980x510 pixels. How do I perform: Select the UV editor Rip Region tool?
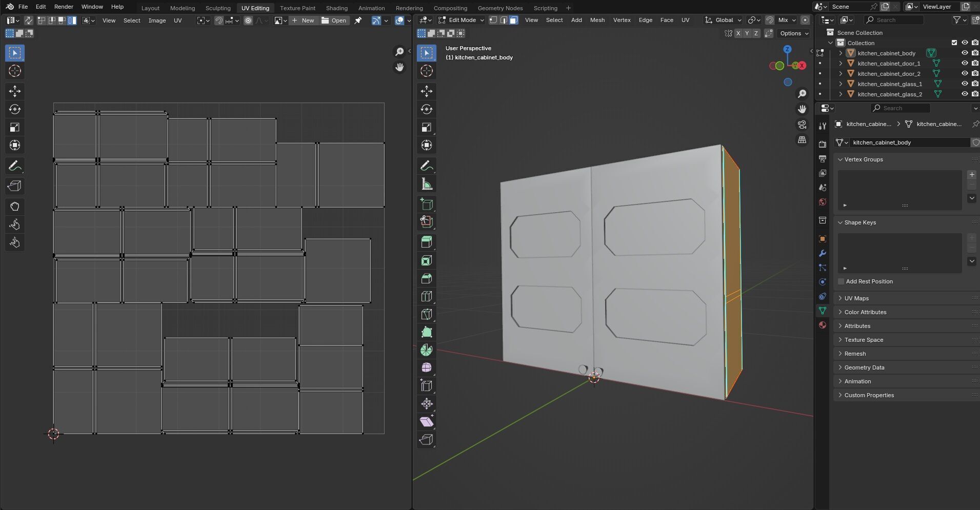14,186
